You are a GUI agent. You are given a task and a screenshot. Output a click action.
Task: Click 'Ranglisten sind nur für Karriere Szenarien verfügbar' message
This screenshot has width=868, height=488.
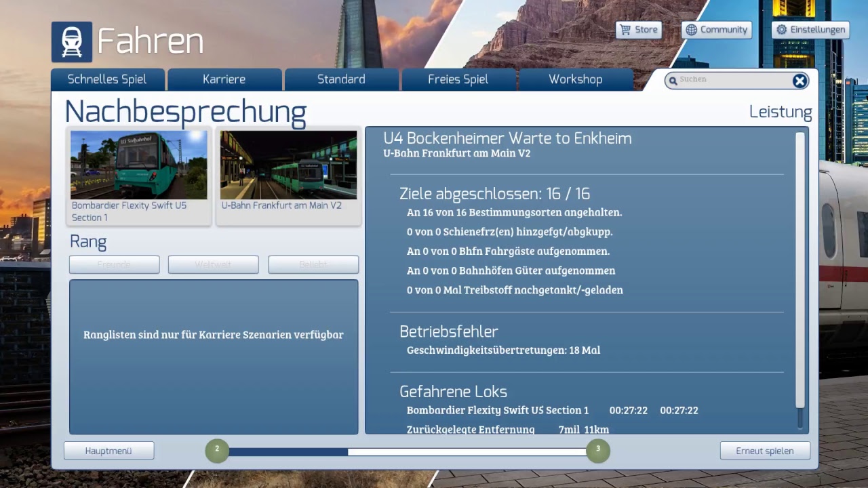click(214, 335)
